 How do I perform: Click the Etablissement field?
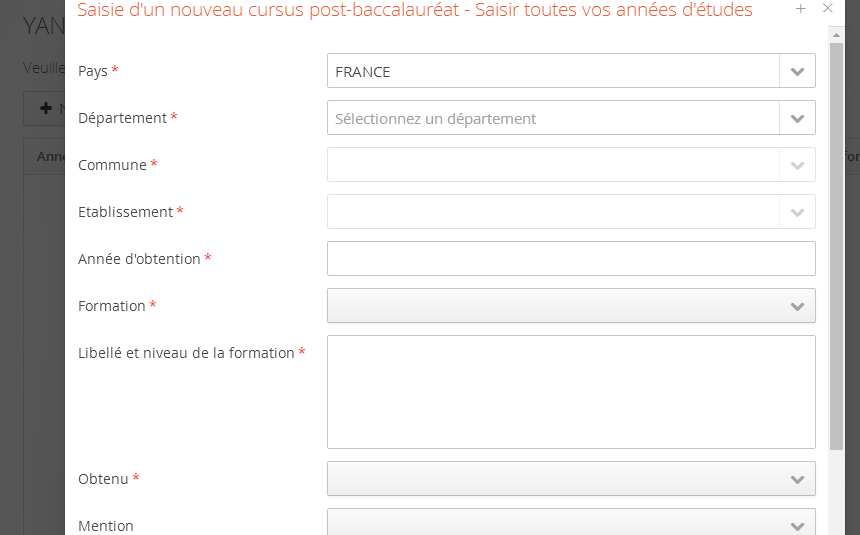coord(553,212)
